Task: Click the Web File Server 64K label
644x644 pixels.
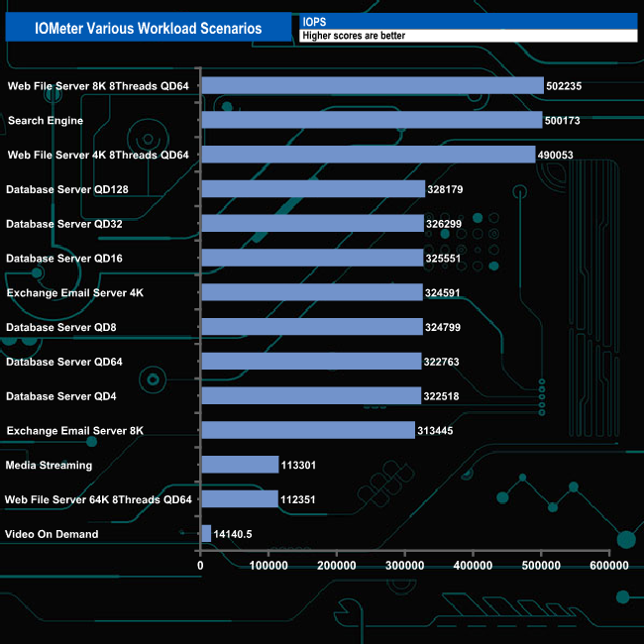Action: pyautogui.click(x=98, y=499)
